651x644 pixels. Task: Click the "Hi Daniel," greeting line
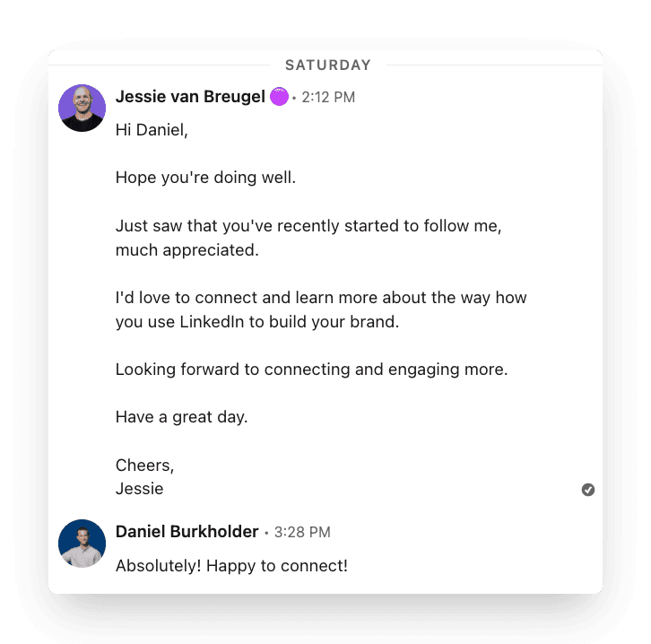coord(152,130)
